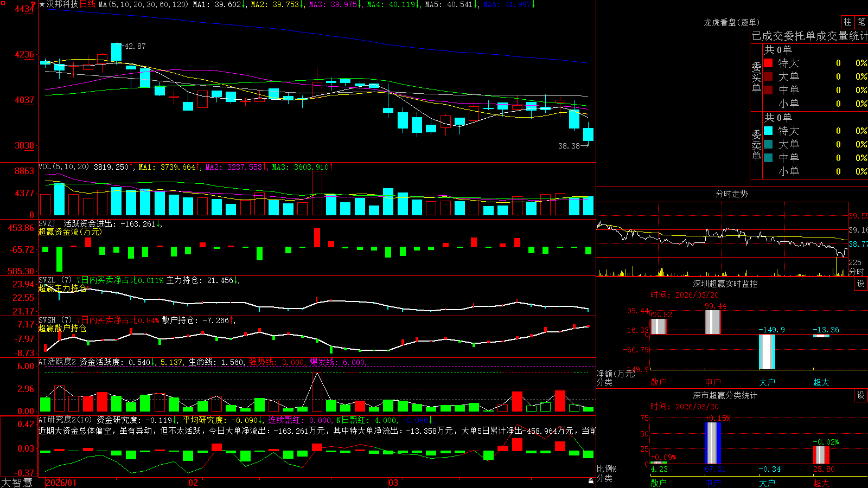Screen dimensions: 868x488
Task: Click the 爆发线: 6.000 label
Action: coord(338,362)
